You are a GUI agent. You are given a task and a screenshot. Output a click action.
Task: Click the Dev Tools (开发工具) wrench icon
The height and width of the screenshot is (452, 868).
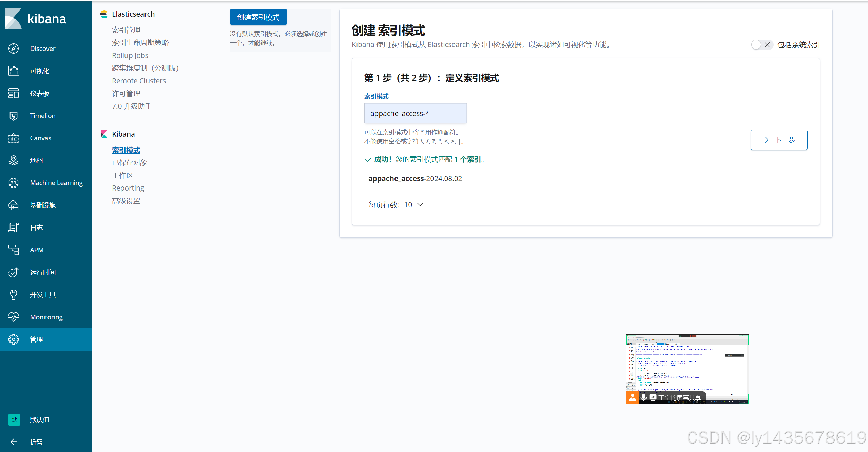(x=14, y=295)
